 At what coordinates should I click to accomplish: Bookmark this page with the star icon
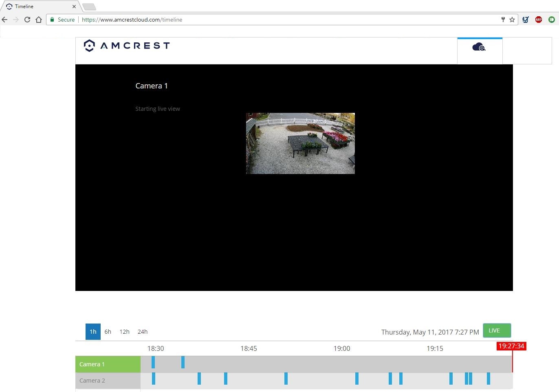coord(512,20)
